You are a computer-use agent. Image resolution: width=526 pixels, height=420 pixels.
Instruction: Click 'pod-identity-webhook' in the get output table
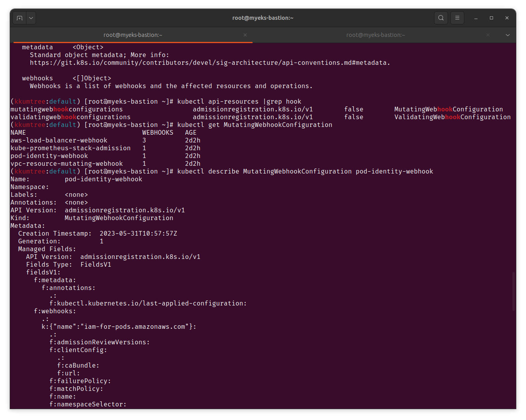pos(49,156)
